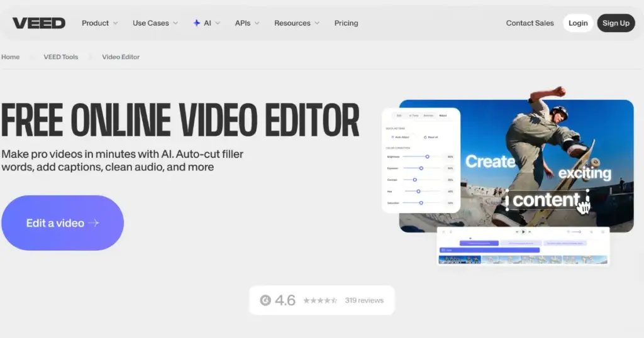Open the 319 reviews text

[364, 300]
